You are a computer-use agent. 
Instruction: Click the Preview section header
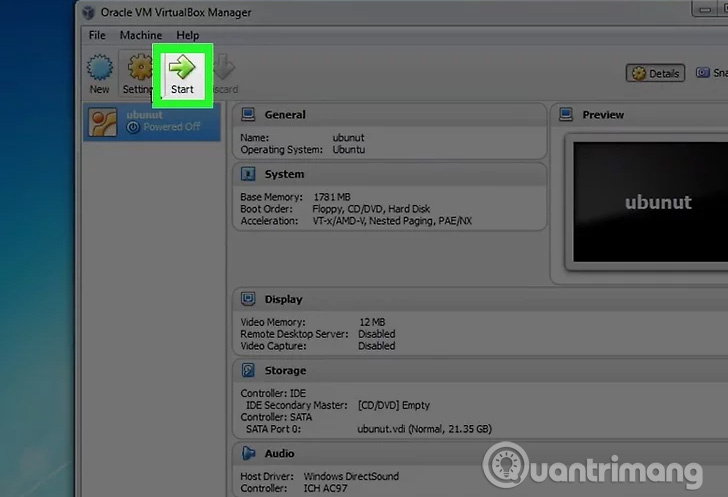(x=603, y=115)
